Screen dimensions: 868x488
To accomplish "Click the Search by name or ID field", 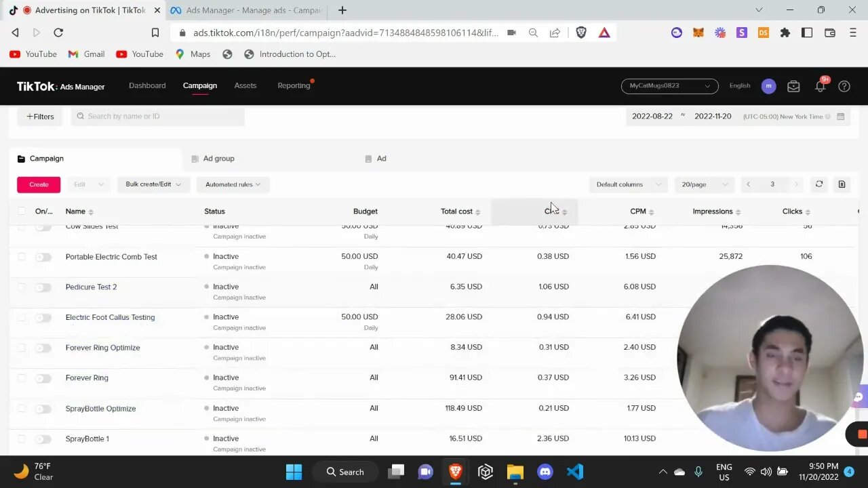I will tap(157, 117).
